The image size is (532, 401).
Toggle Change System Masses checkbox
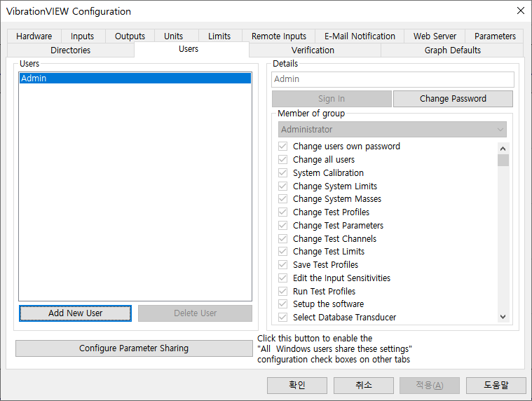[282, 199]
